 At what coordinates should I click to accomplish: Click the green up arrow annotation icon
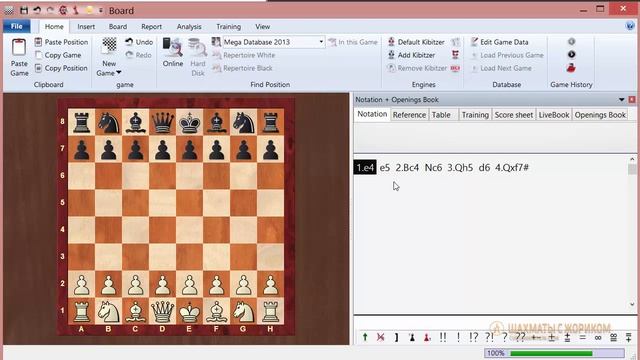(x=365, y=337)
